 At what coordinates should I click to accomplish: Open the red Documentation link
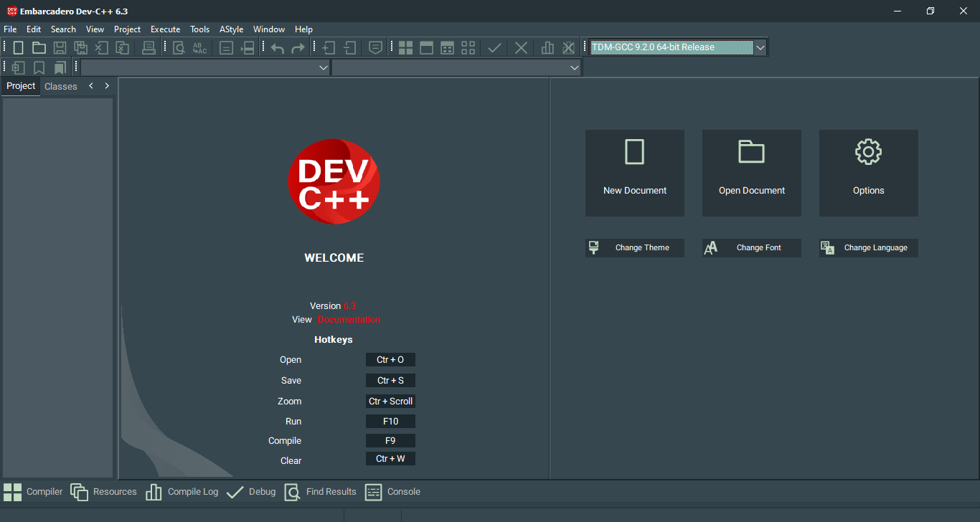[349, 320]
